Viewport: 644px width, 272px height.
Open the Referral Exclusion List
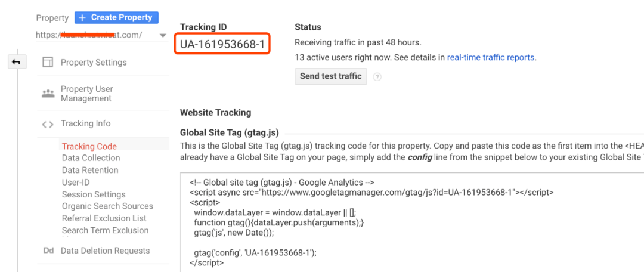pos(104,218)
